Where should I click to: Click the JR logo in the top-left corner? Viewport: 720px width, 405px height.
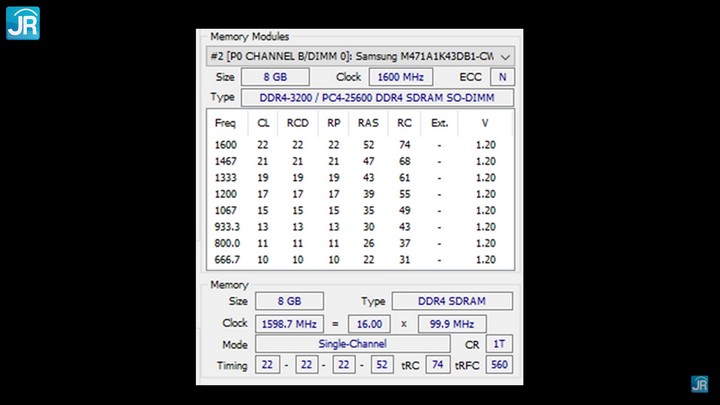pos(22,22)
